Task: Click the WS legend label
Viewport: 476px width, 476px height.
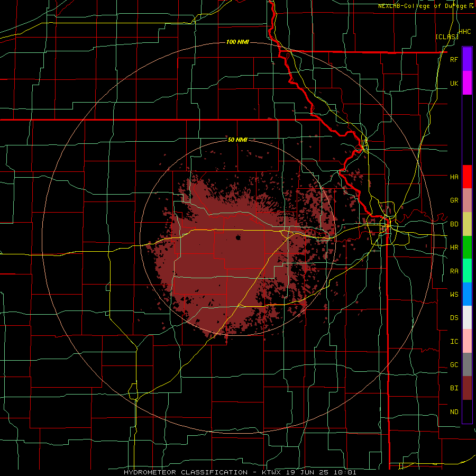Action: coord(454,294)
